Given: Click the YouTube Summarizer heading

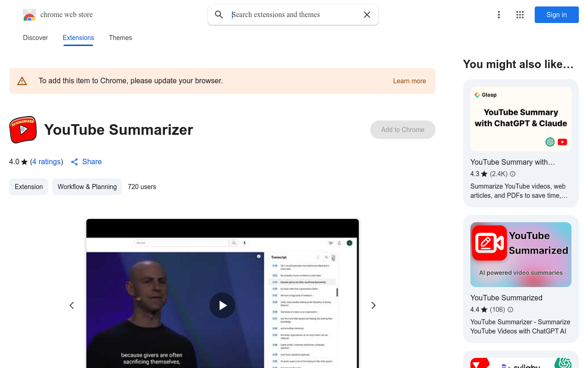Looking at the screenshot, I should coord(119,130).
